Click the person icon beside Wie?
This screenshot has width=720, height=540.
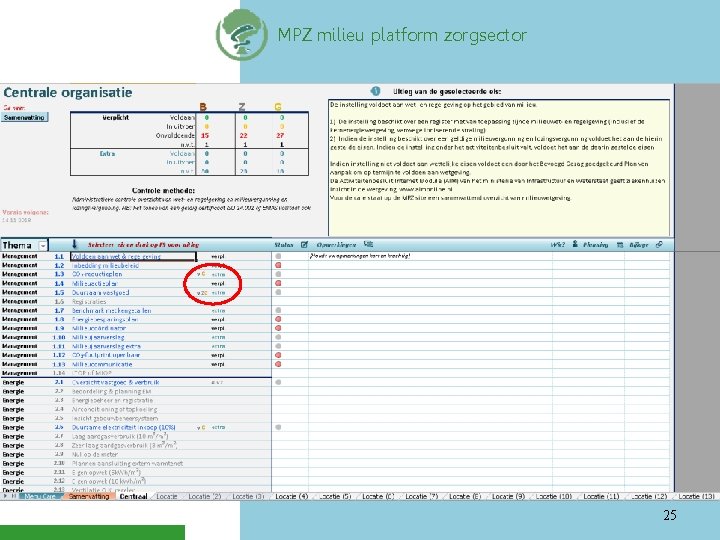pyautogui.click(x=575, y=244)
